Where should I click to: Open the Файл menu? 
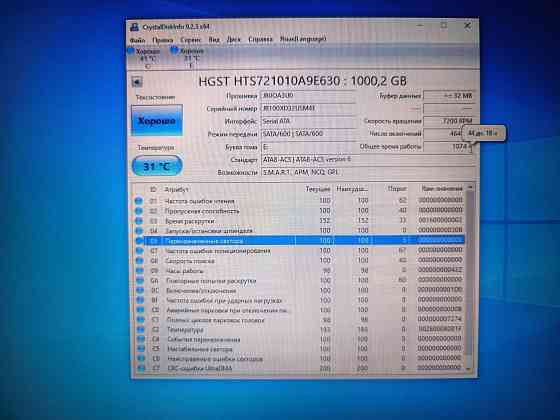coord(138,40)
